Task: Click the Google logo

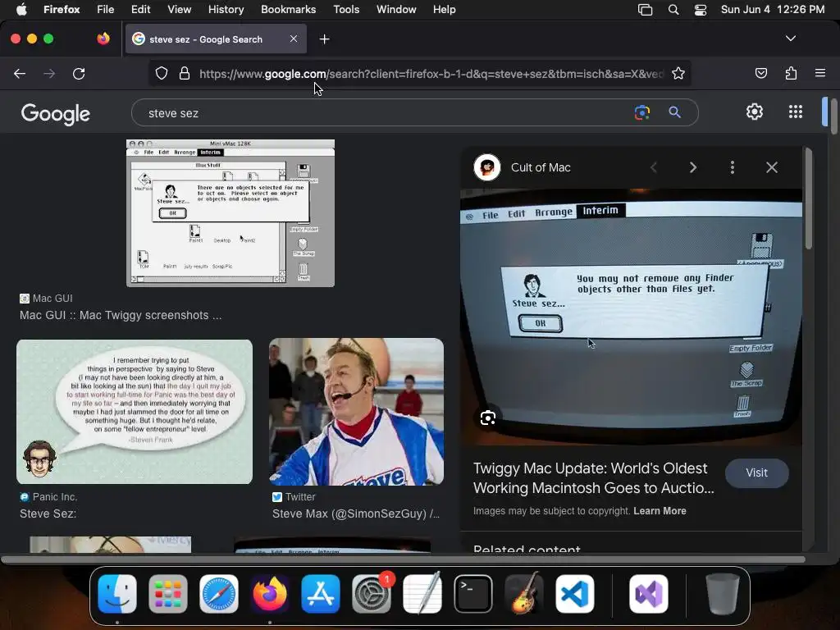Action: 56,113
